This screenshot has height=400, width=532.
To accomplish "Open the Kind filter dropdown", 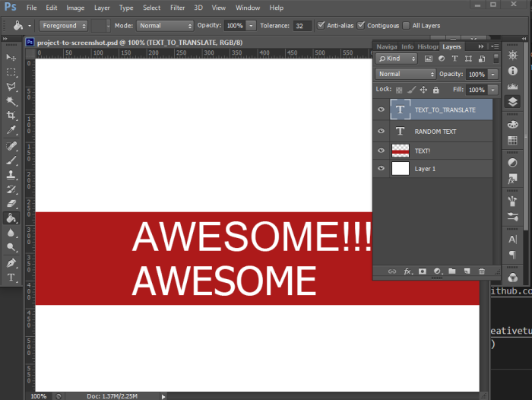I will pyautogui.click(x=396, y=59).
